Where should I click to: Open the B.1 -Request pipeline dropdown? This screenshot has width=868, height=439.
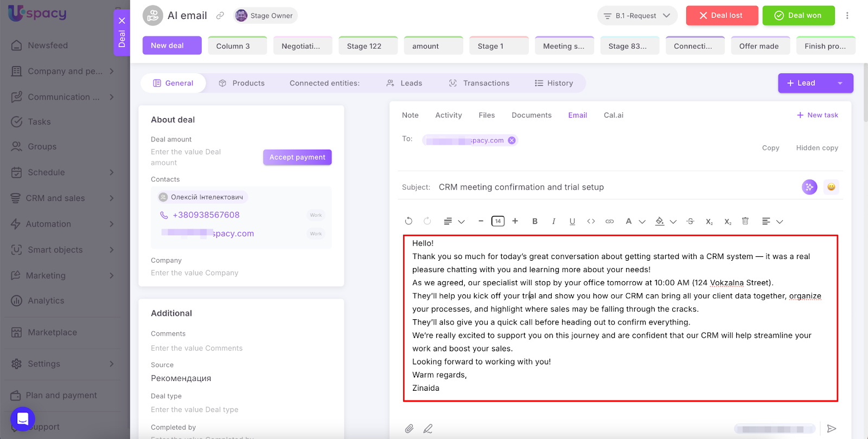pos(637,16)
